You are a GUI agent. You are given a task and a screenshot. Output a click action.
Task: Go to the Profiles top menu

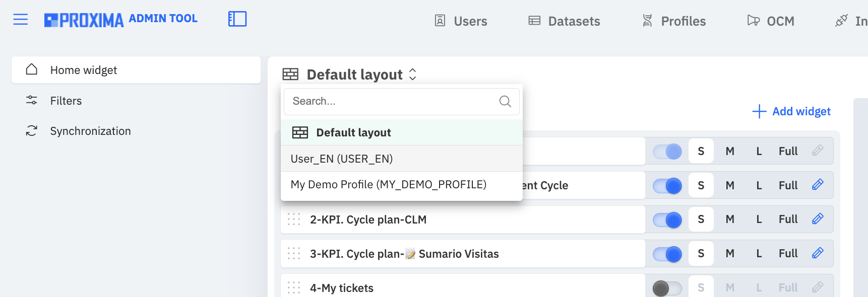pos(673,21)
